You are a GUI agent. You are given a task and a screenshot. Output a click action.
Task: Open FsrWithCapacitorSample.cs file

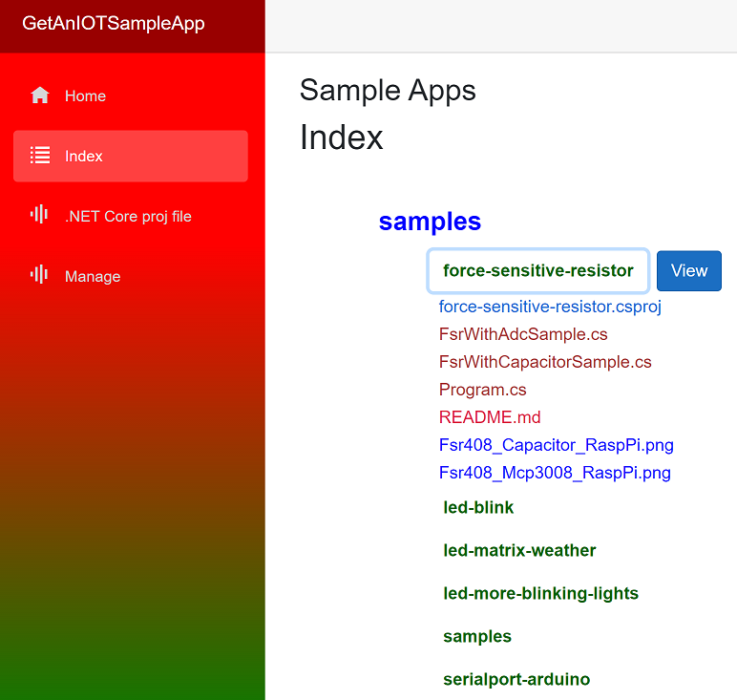(545, 362)
